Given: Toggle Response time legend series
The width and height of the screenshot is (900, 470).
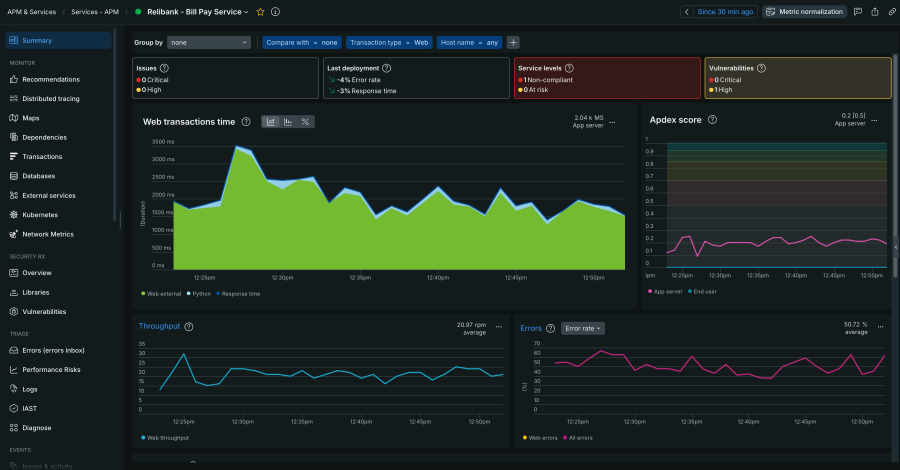Looking at the screenshot, I should tap(238, 294).
